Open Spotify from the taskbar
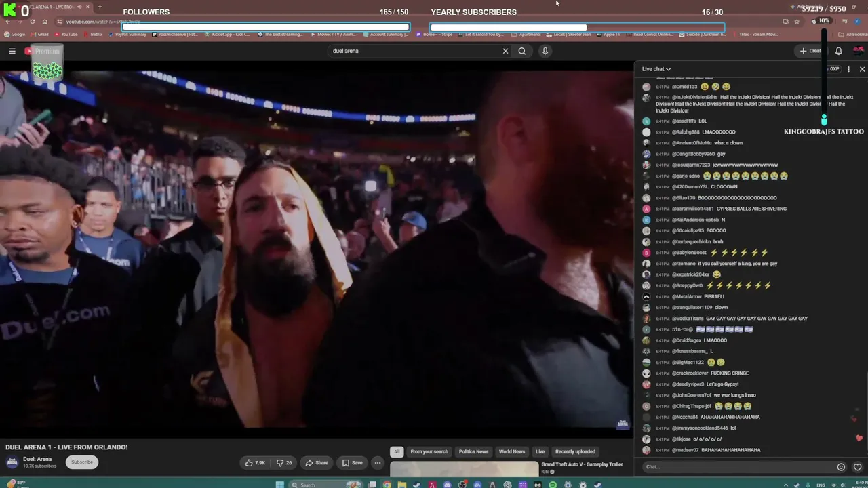Screen dimensions: 868x488 pos(553,485)
